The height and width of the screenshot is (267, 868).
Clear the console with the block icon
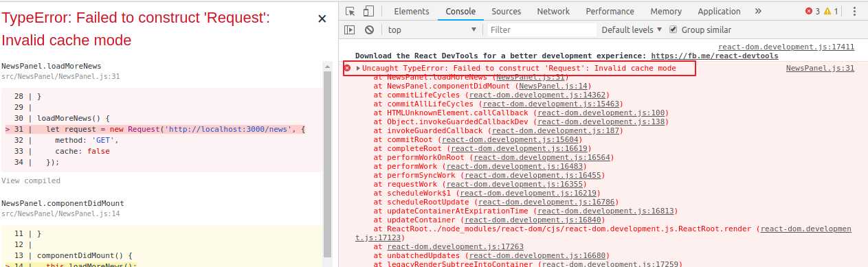click(369, 30)
